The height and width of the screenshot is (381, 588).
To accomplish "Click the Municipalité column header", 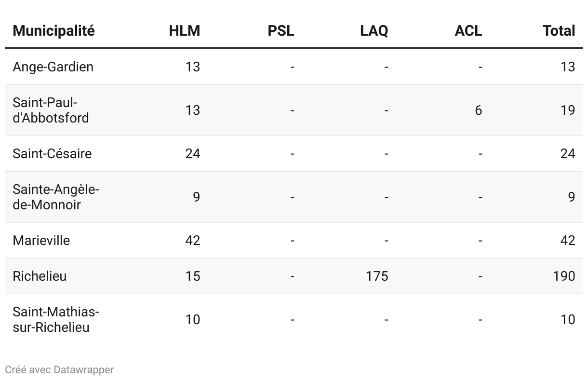I will pyautogui.click(x=53, y=31).
